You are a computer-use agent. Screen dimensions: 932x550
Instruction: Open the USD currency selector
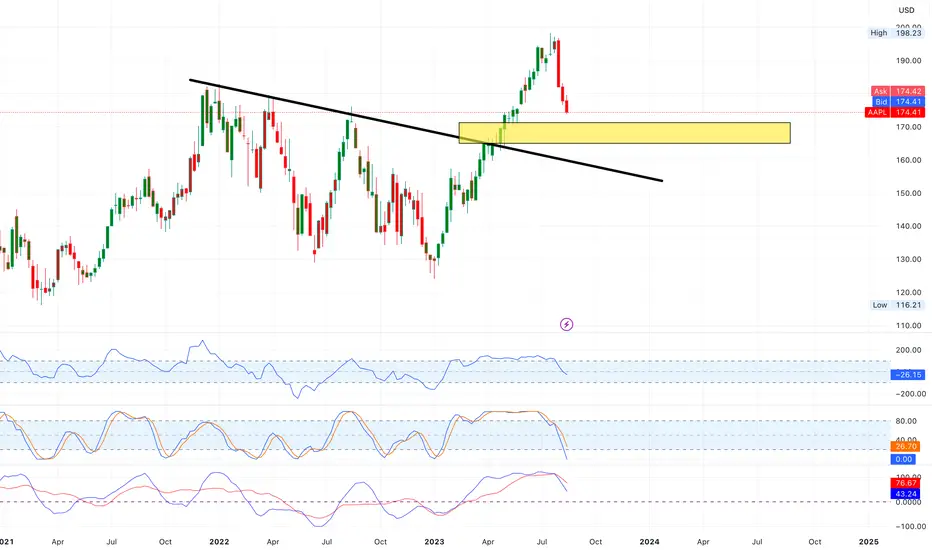[906, 10]
